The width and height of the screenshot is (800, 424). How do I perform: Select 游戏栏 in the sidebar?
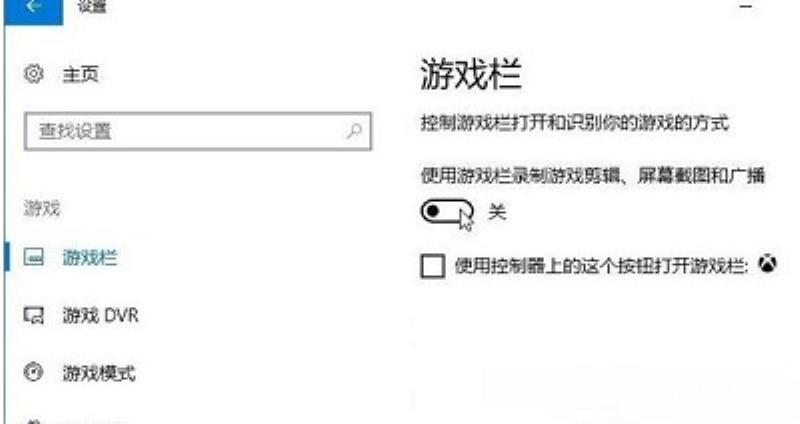(90, 258)
